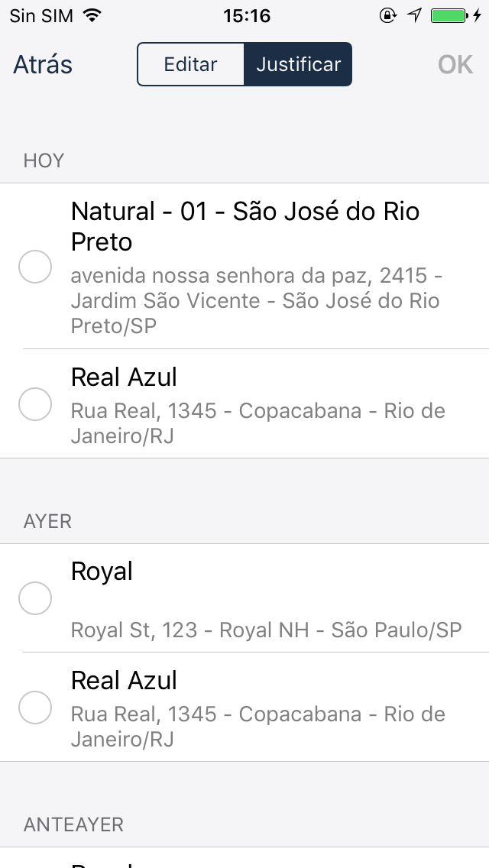Confirm selection with OK

[x=455, y=64]
